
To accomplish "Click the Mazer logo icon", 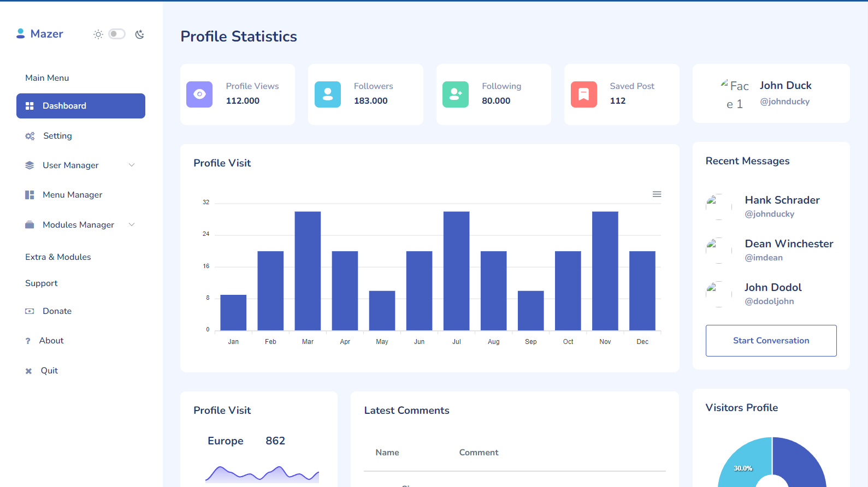I will click(x=21, y=34).
